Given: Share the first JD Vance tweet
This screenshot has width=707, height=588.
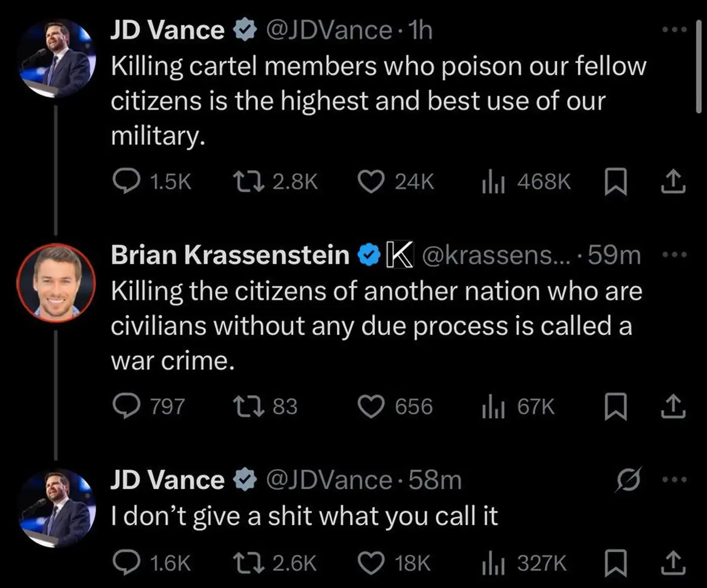Looking at the screenshot, I should tap(673, 181).
